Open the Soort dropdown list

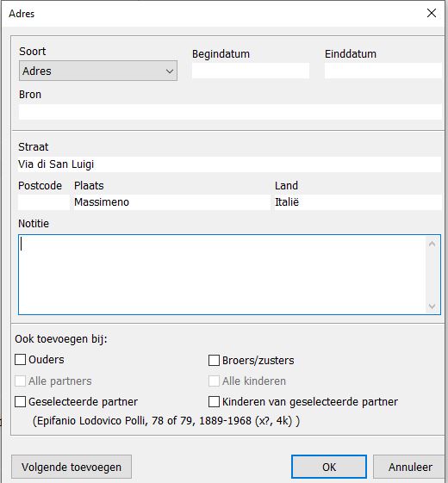(x=98, y=71)
